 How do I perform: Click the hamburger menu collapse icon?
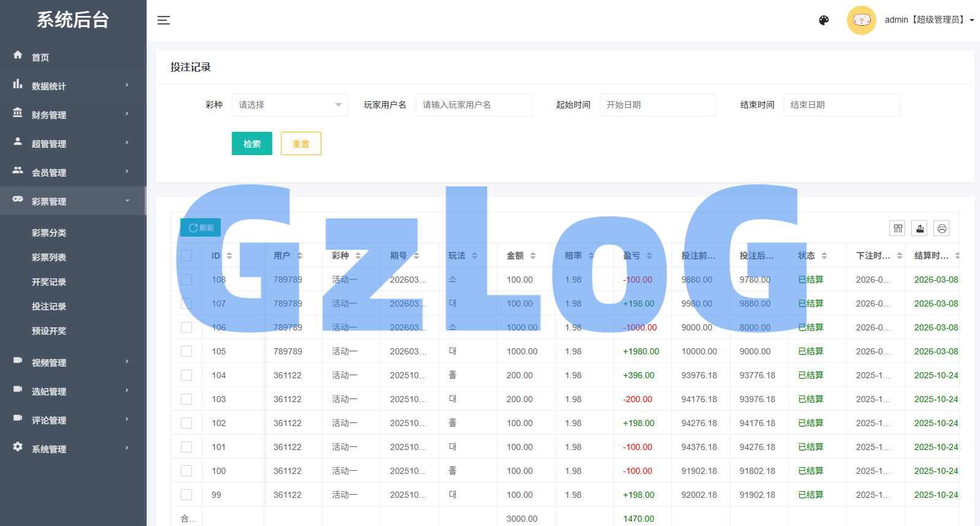tap(164, 20)
